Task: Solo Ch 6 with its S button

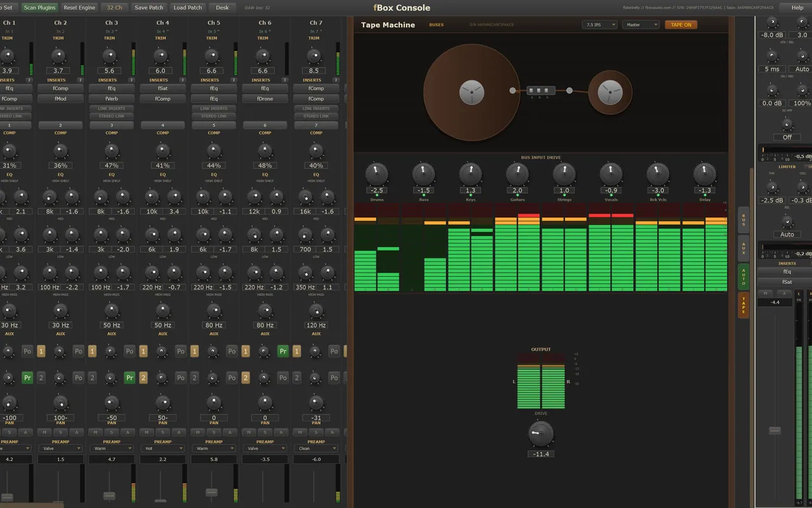Action: coord(265,432)
